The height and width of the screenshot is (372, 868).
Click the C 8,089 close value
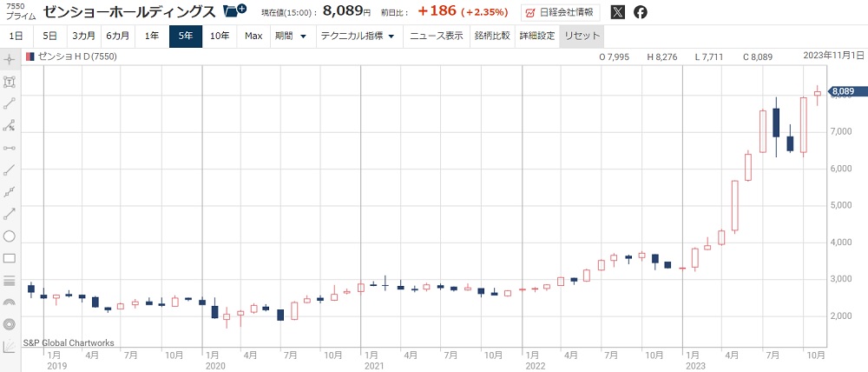[758, 56]
